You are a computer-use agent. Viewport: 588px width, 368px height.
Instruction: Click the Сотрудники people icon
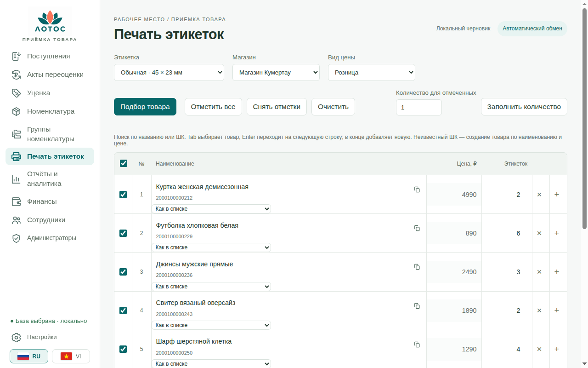(17, 220)
